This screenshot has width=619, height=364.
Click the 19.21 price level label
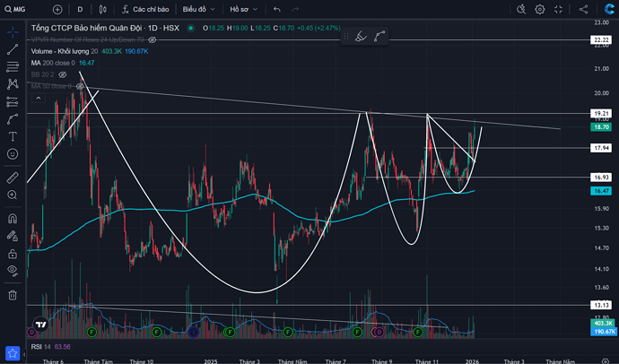click(600, 114)
